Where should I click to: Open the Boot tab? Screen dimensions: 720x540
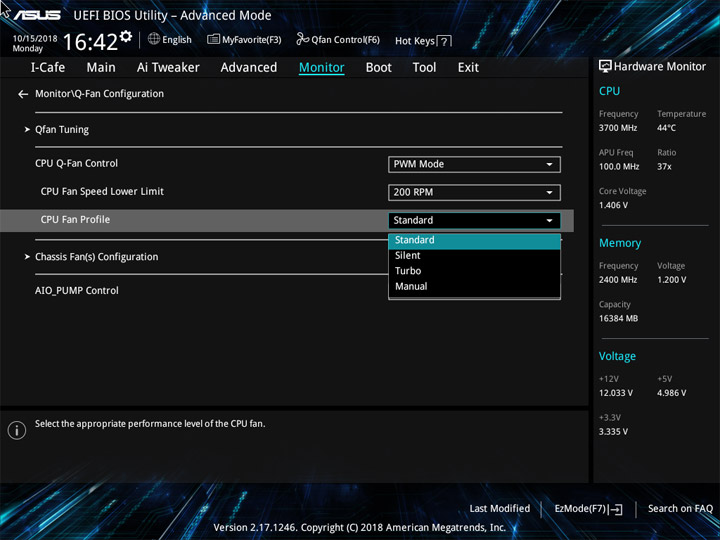click(x=379, y=68)
